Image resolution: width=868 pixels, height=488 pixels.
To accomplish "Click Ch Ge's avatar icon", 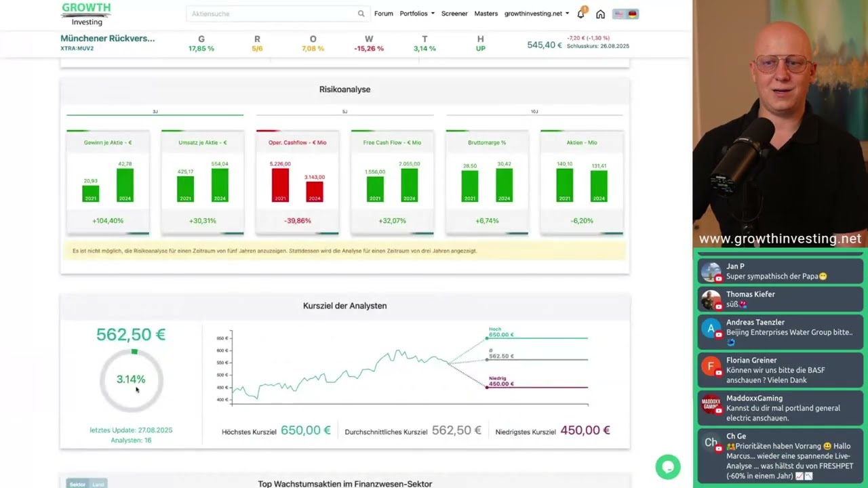I will 711,443.
